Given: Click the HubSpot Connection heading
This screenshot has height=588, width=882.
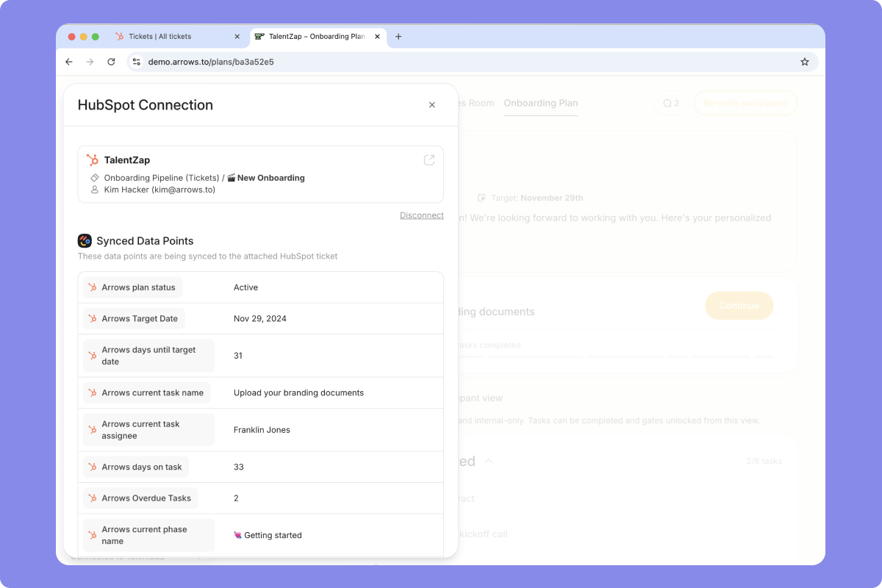Looking at the screenshot, I should click(x=146, y=105).
